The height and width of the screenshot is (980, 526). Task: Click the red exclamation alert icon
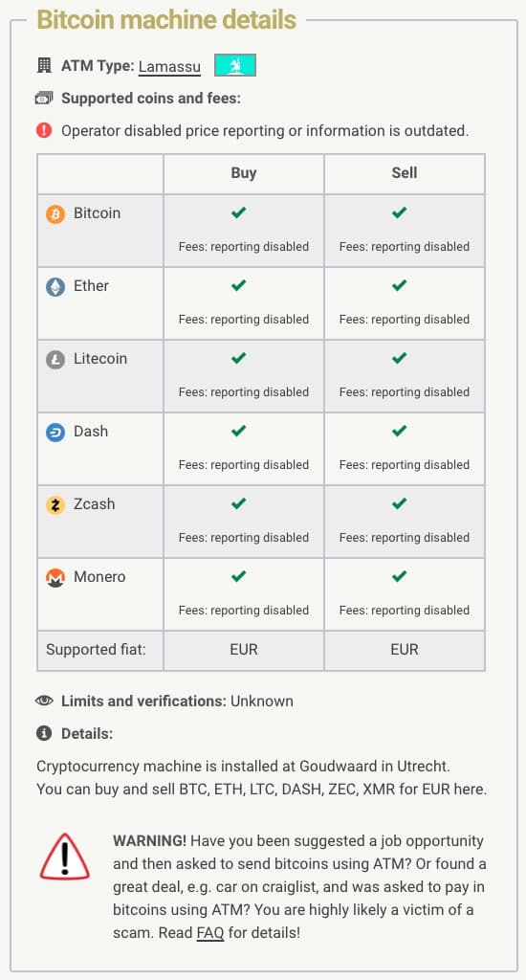[44, 130]
